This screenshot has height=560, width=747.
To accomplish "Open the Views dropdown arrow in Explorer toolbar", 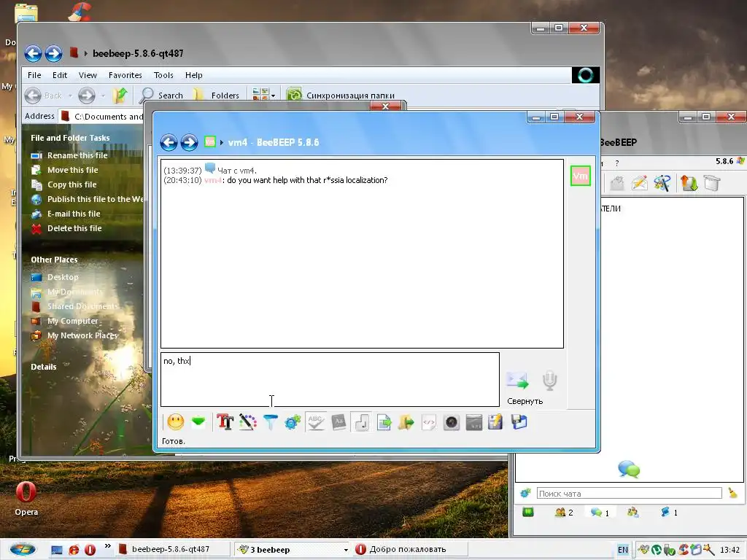I will [x=273, y=96].
